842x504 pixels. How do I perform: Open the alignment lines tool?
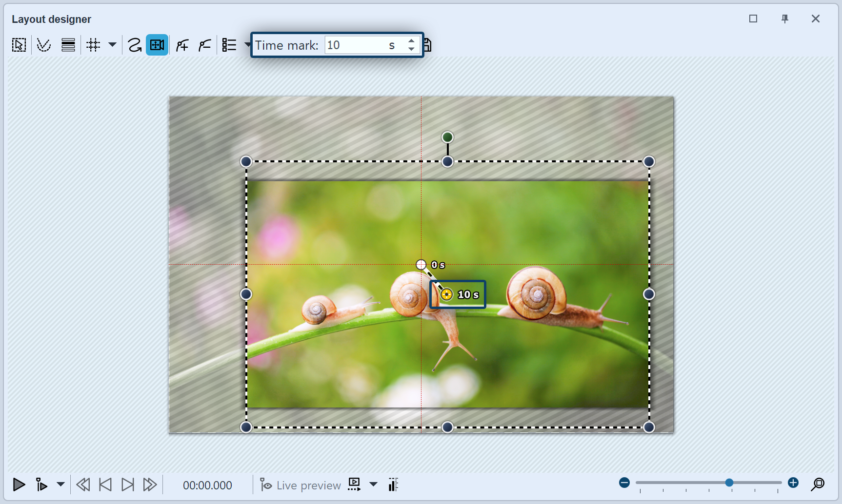pos(68,44)
